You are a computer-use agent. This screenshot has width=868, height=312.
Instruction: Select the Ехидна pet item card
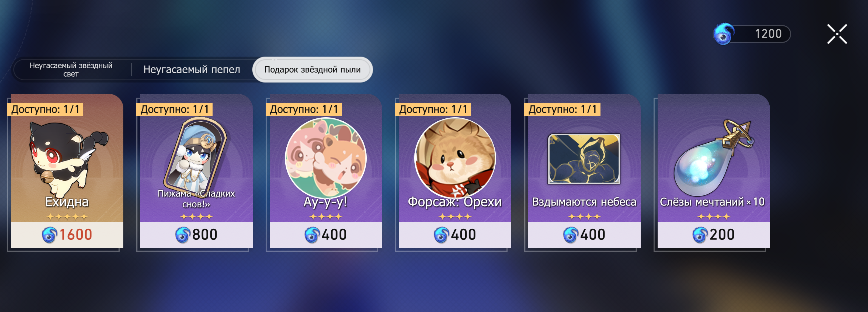click(x=67, y=171)
